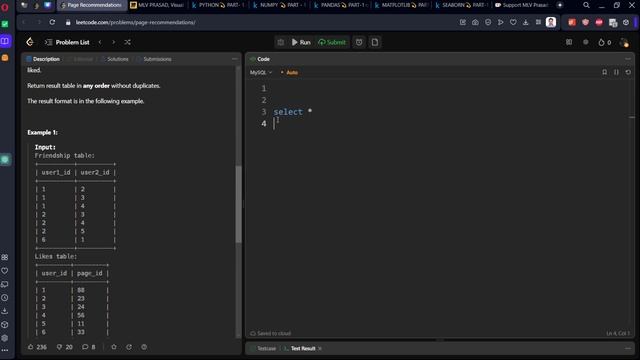The image size is (640, 360).
Task: Share the problem icon
Action: coord(129,347)
